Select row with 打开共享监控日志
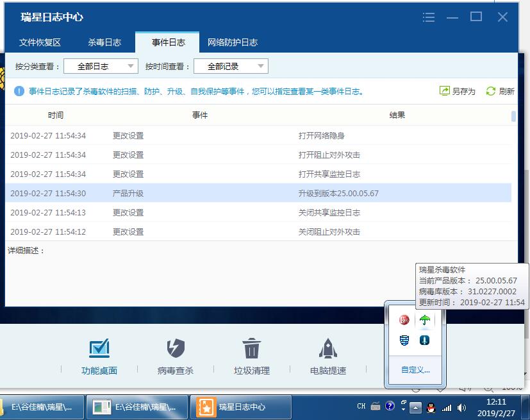Screen dimensions: 530x420 coord(258,174)
